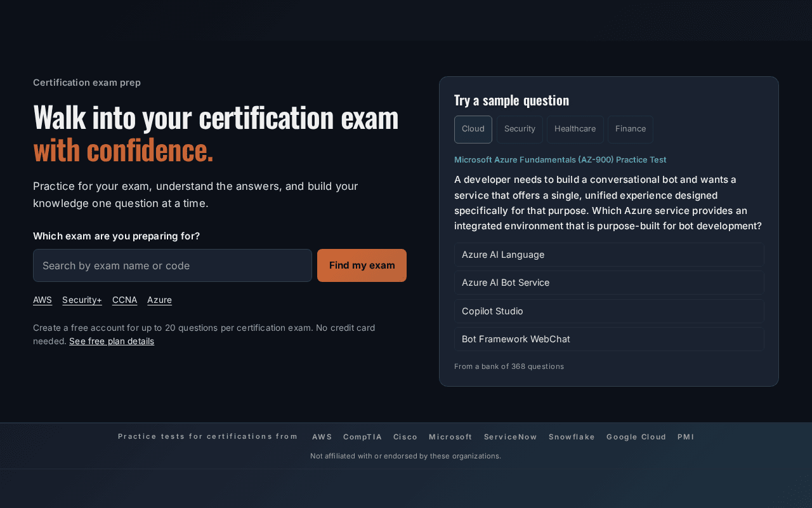
Task: Select Bot Framework WebChat answer
Action: 609,339
